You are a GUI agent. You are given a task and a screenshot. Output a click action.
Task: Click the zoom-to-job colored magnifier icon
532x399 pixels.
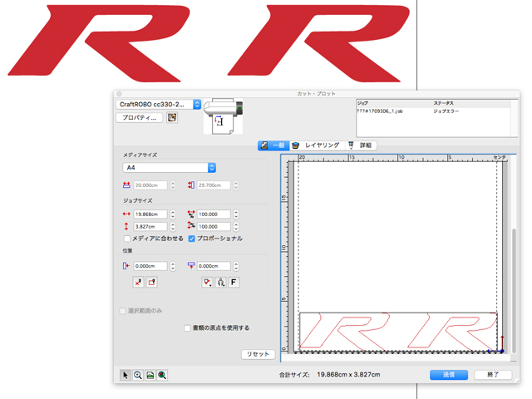pos(162,375)
